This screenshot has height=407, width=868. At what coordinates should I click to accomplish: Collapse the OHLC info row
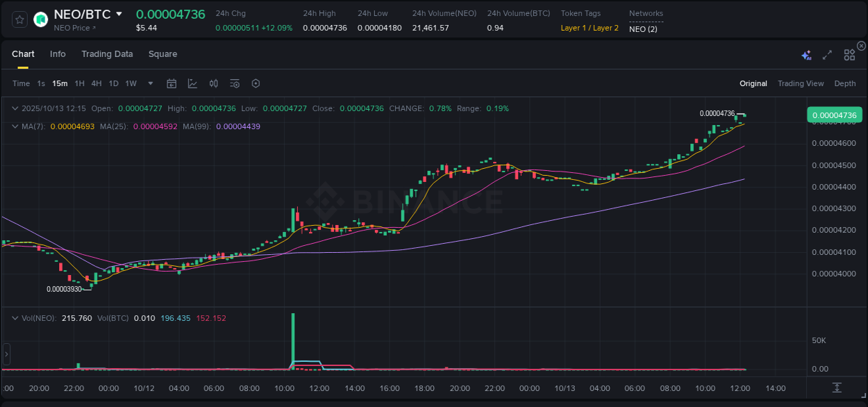click(15, 108)
